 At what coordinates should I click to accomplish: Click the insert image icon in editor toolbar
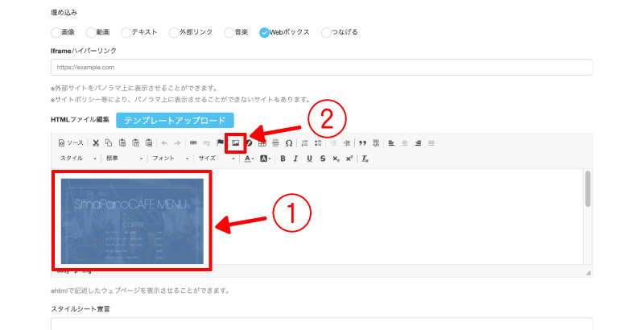coord(236,142)
